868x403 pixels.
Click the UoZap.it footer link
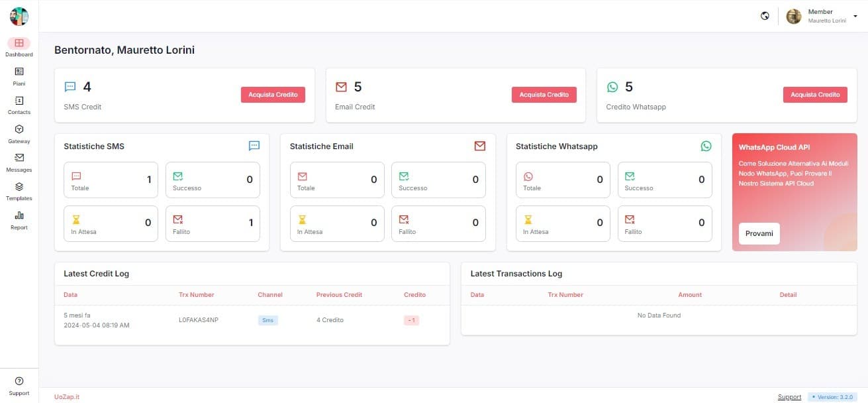67,397
